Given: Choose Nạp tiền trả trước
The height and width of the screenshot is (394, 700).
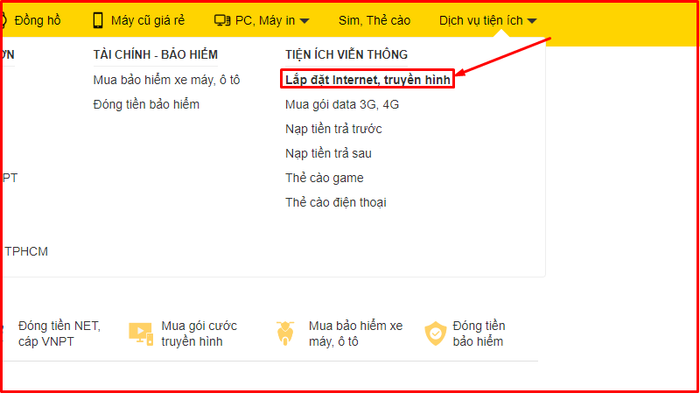Looking at the screenshot, I should click(x=333, y=129).
